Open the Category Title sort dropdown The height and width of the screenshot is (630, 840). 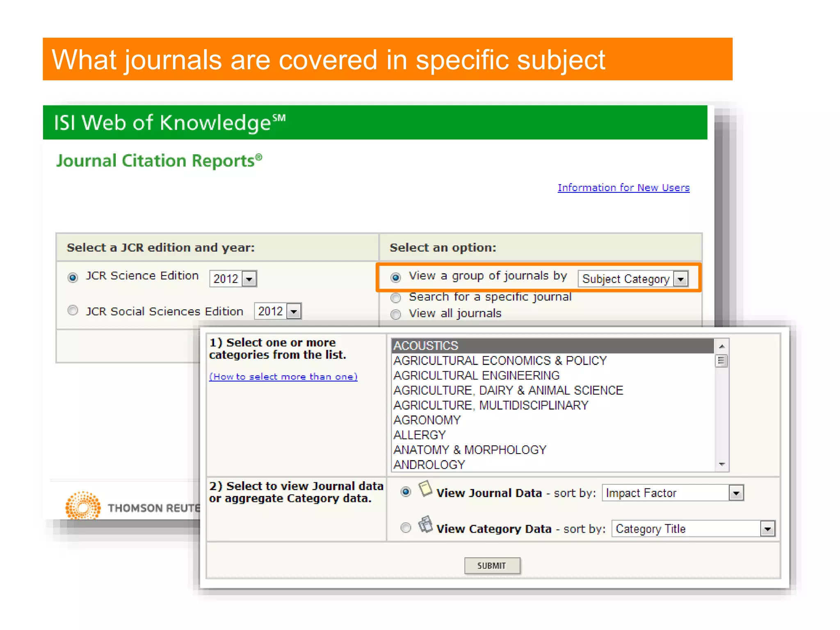coord(693,529)
